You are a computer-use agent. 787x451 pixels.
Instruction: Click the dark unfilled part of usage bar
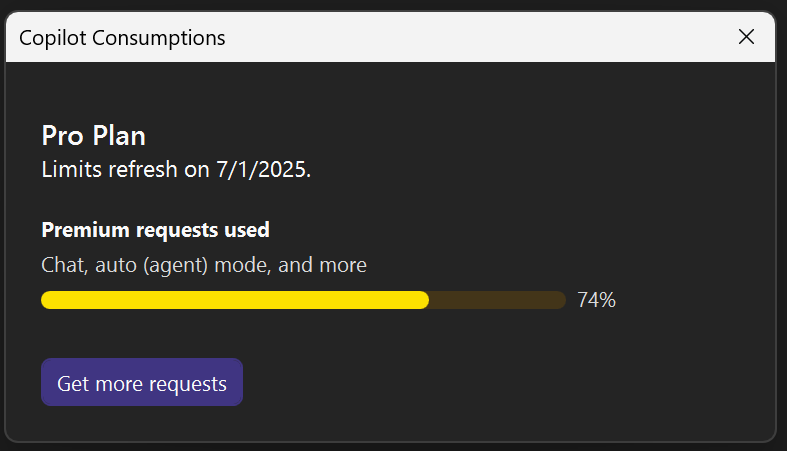pyautogui.click(x=497, y=300)
